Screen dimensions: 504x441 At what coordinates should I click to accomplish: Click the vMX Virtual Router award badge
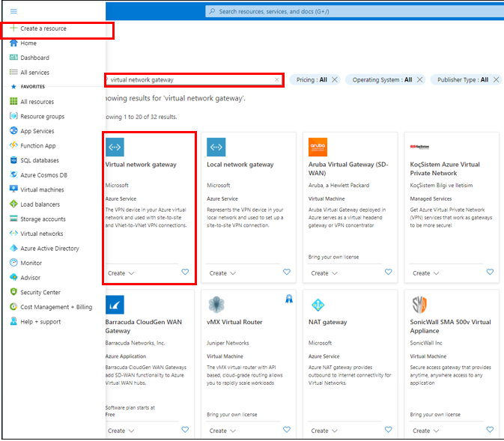click(289, 299)
